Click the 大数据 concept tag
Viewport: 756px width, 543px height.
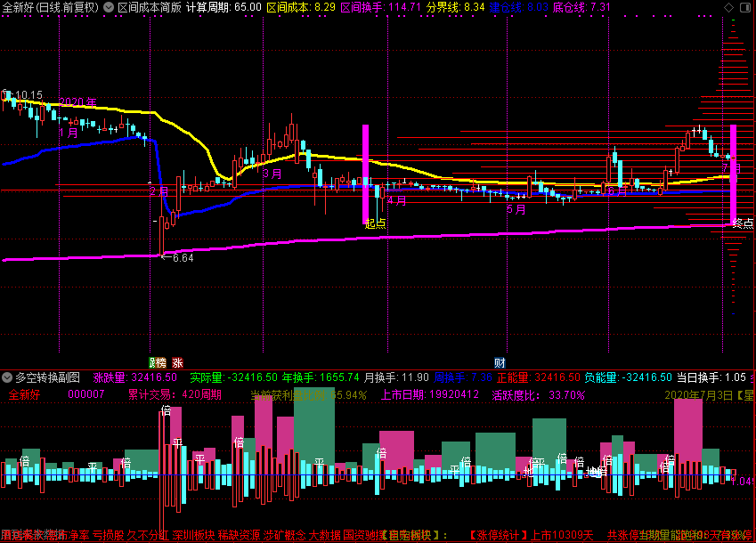(324, 535)
